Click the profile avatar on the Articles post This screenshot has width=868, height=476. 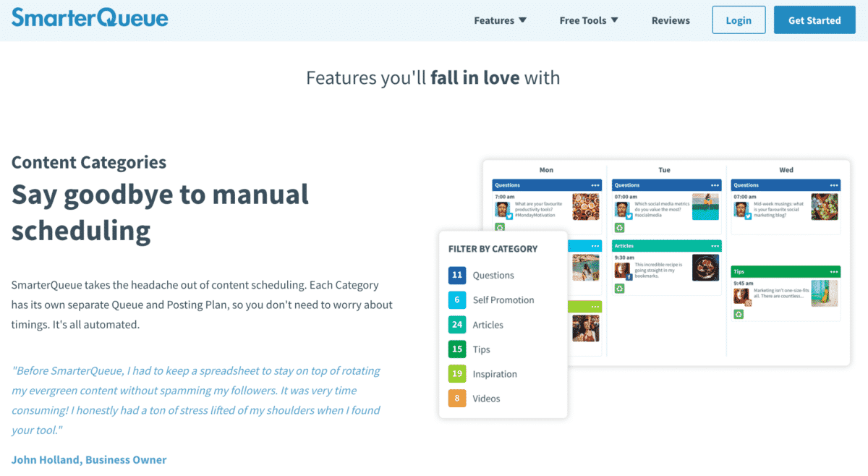click(621, 270)
